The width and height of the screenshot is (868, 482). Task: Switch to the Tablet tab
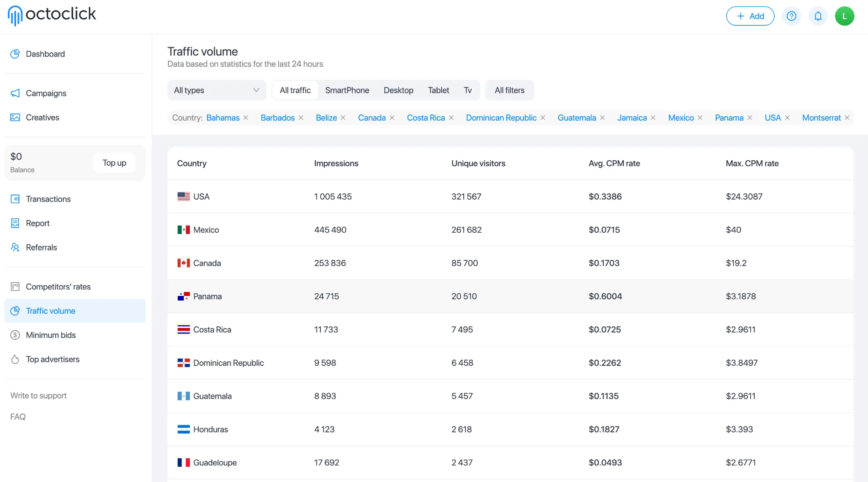pos(438,90)
